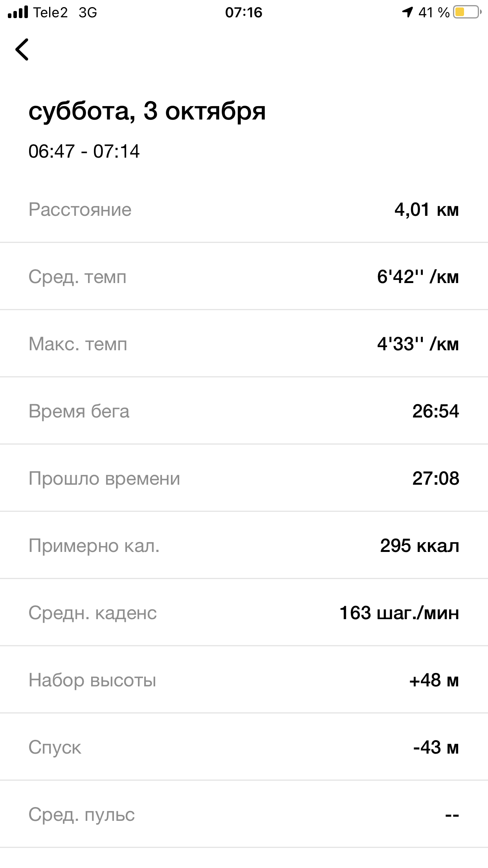Tap the Спуск row
This screenshot has height=868, width=488.
tap(244, 747)
